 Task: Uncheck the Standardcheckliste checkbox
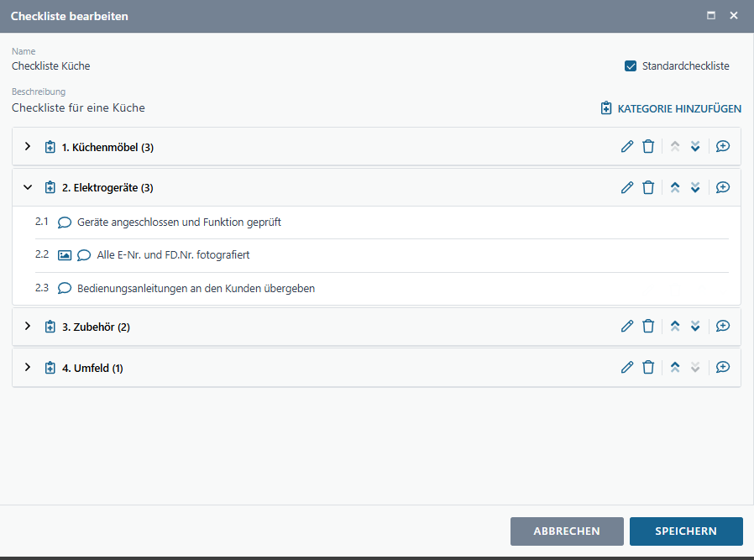pos(631,66)
